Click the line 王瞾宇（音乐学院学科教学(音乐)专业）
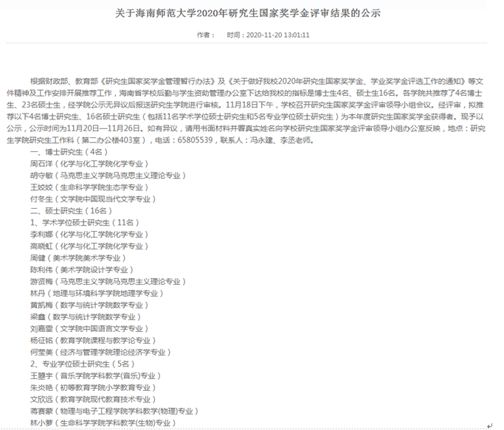The width and height of the screenshot is (504, 430). click(x=95, y=376)
